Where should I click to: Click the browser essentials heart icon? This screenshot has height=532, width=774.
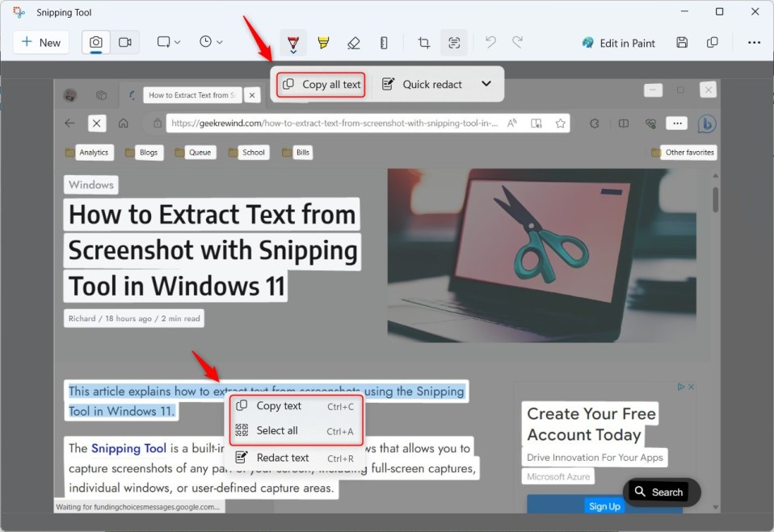[650, 124]
